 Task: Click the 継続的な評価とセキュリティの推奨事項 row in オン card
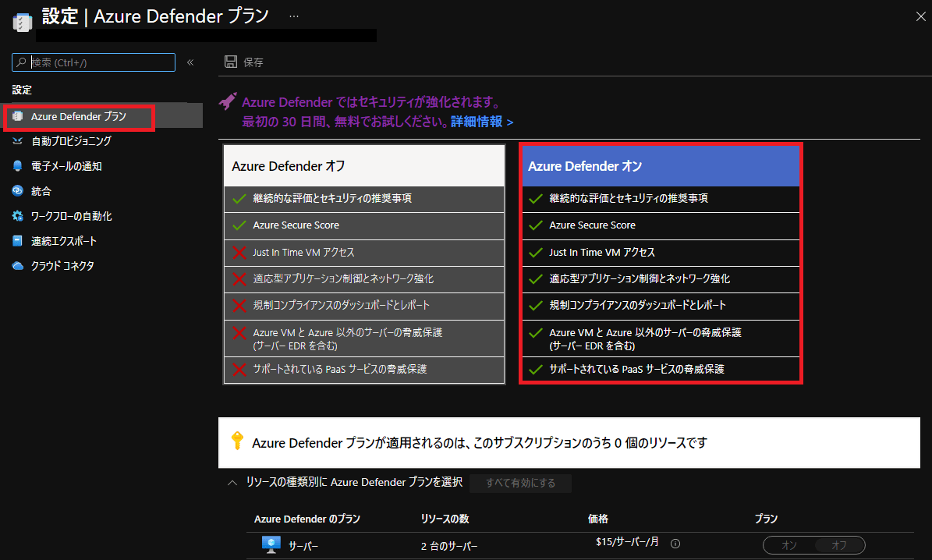coord(661,199)
